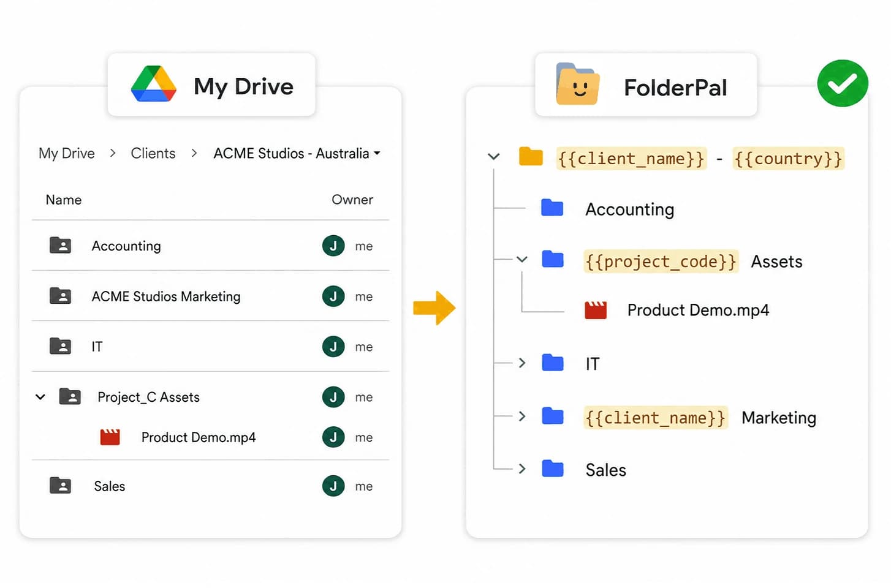Select the Project_C Assets folder name
This screenshot has width=891, height=588.
(x=149, y=397)
